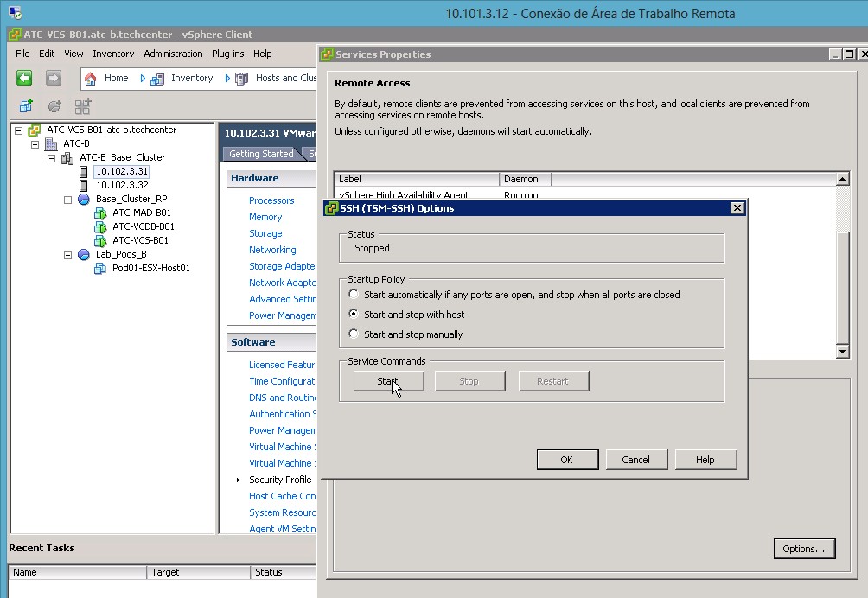Start the SSH service
This screenshot has width=868, height=598.
coord(388,381)
